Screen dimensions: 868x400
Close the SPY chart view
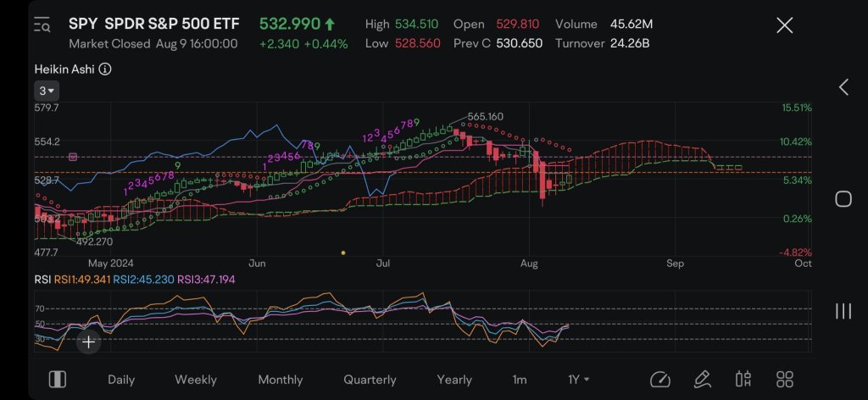click(784, 25)
